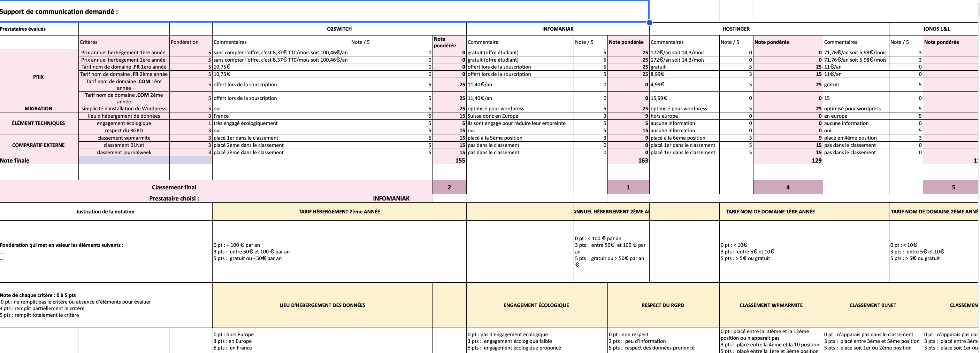Select the 'COMPARATIF EXTERNE' category cell
980x353 pixels.
tap(38, 145)
